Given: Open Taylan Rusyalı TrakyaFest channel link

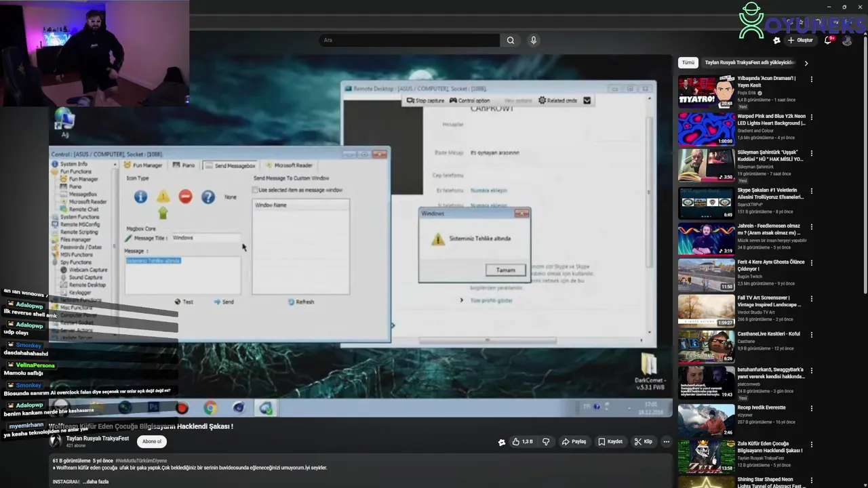Looking at the screenshot, I should [x=98, y=439].
